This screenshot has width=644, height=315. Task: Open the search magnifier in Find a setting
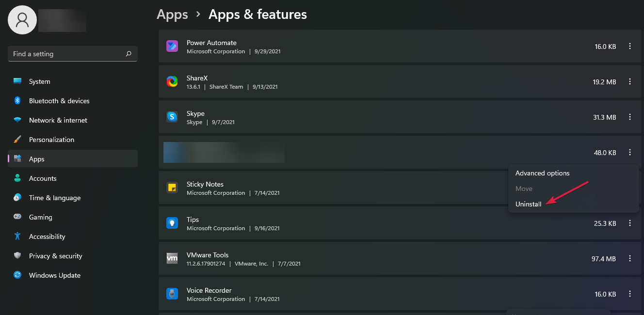click(x=128, y=54)
